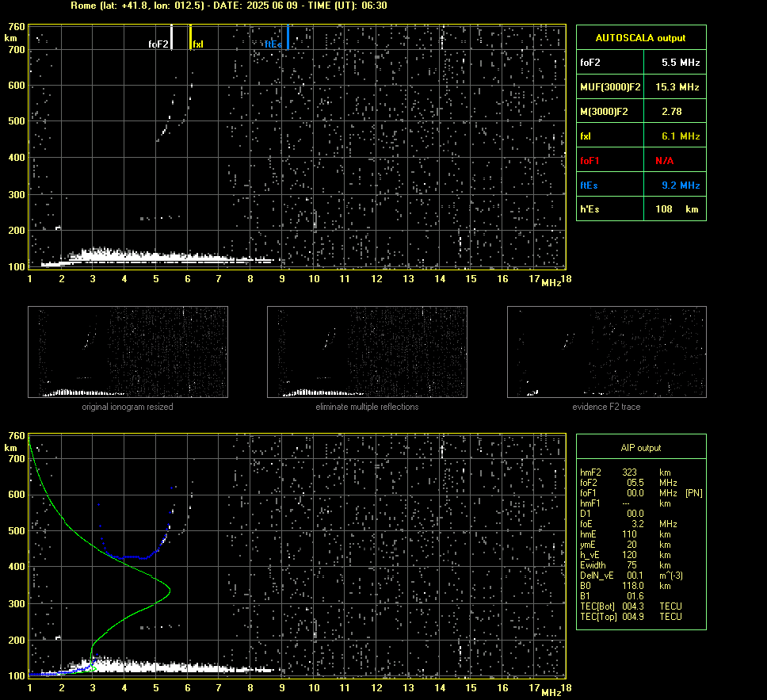Click the AUTOSCALA output header
The height and width of the screenshot is (700, 767).
coord(640,38)
